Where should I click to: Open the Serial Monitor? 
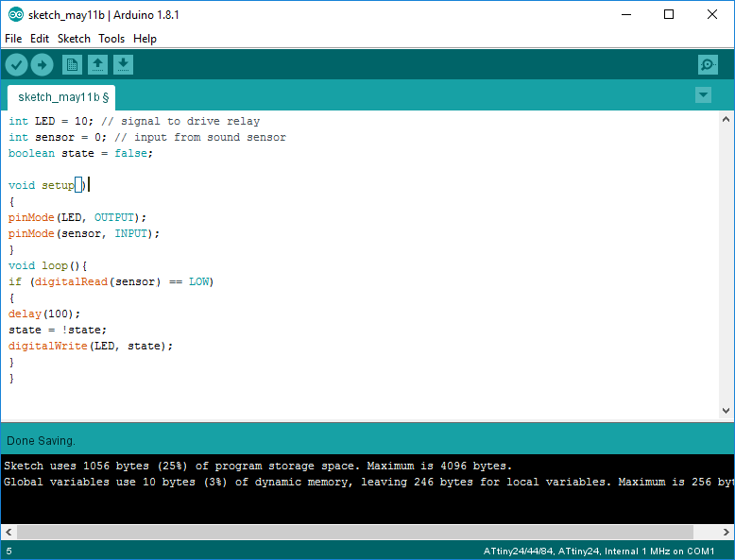(708, 64)
